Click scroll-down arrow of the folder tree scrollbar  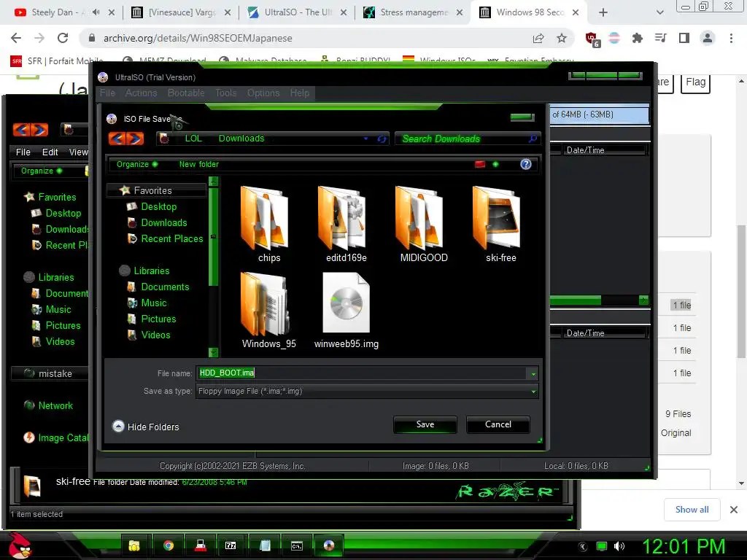[x=214, y=352]
